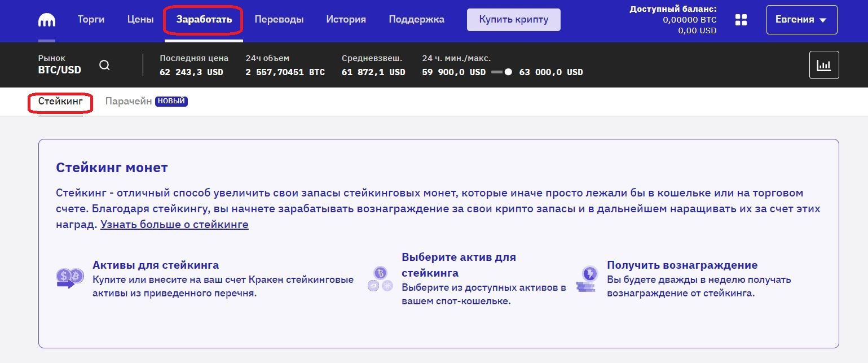868x363 pixels.
Task: Go to the Цены menu item
Action: point(140,19)
